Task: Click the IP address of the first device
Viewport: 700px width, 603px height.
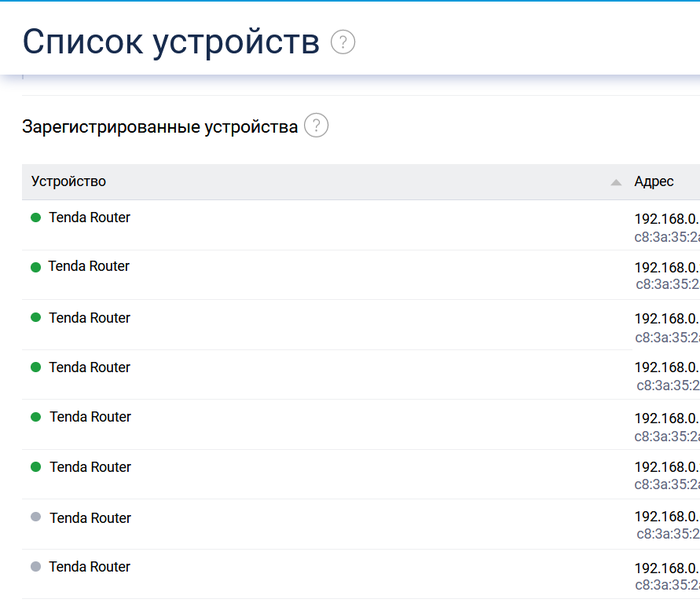Action: (x=666, y=218)
